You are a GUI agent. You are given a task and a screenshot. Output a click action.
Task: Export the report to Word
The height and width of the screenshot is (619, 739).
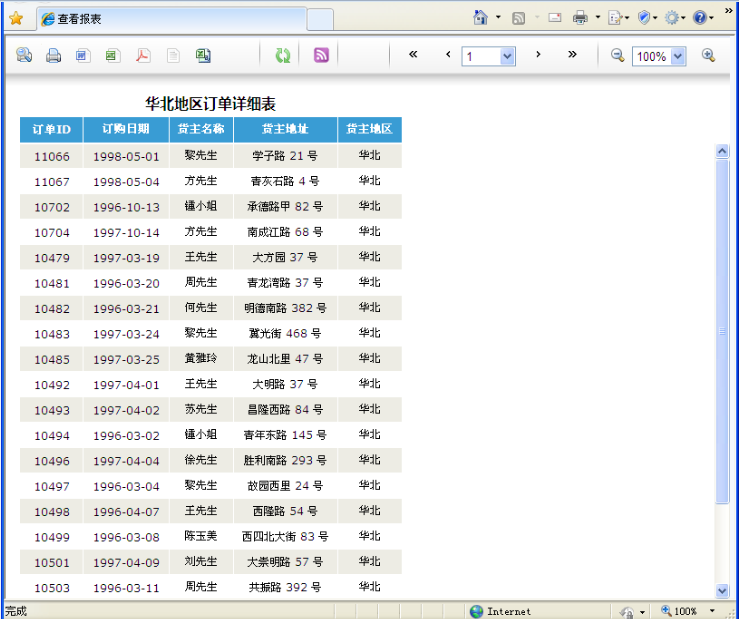[x=83, y=56]
